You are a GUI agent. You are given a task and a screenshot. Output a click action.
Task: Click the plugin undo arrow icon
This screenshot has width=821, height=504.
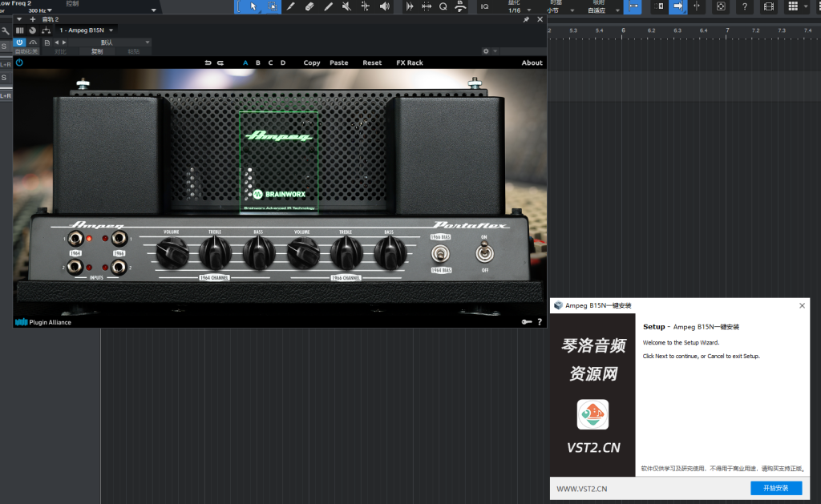point(208,62)
